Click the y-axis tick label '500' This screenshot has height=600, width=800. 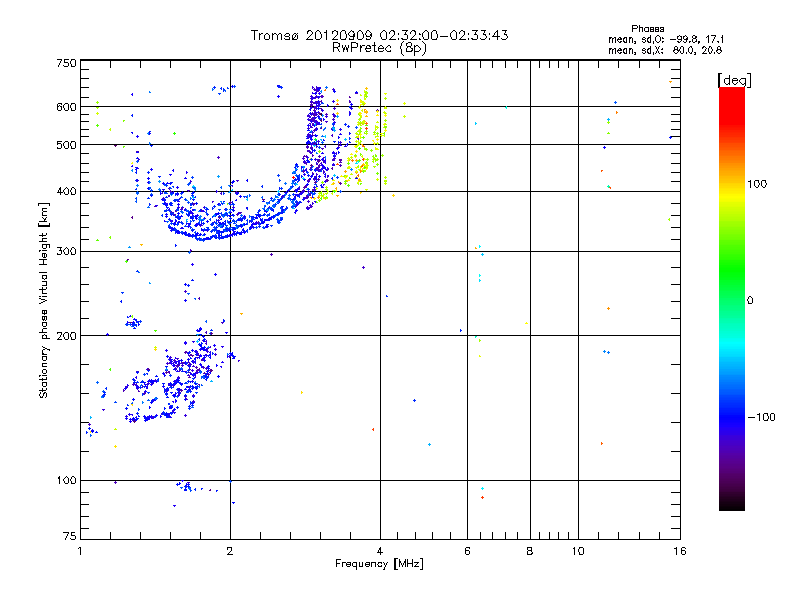point(66,145)
